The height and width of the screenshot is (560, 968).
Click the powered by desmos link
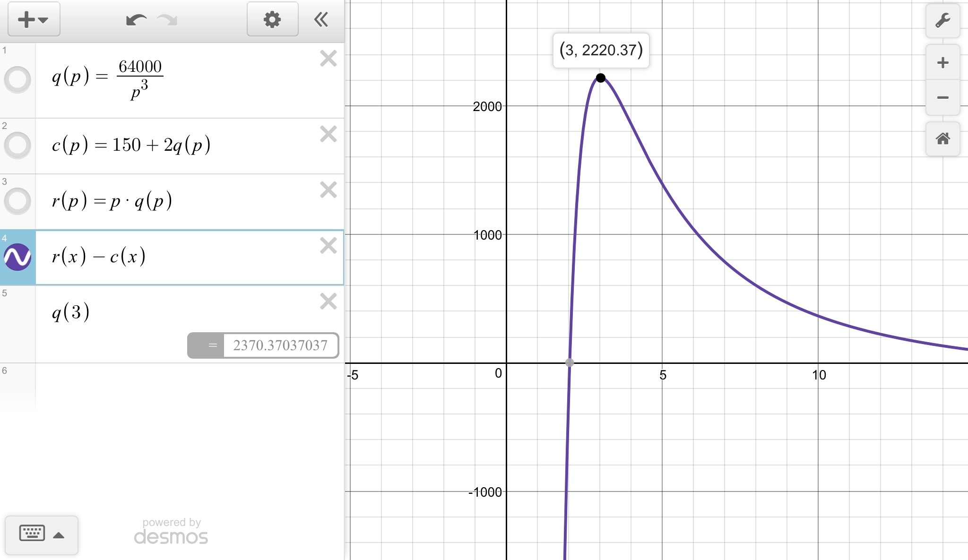pos(171,532)
